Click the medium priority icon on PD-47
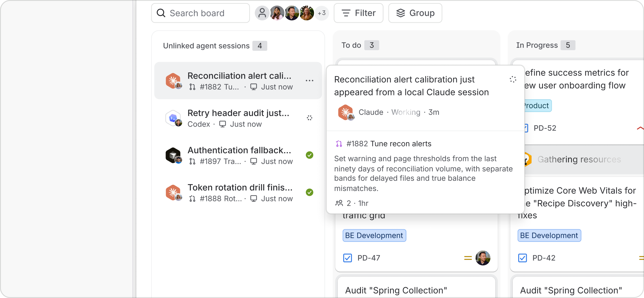Screen dimensions: 644x298 (468, 258)
